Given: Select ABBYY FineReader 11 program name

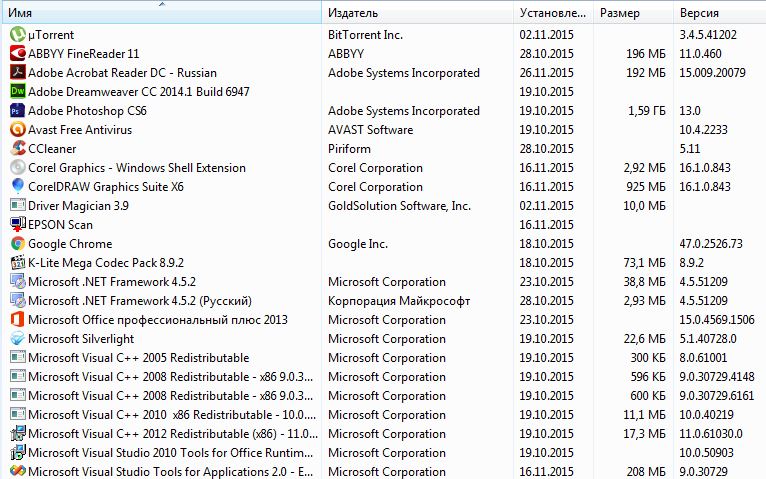Looking at the screenshot, I should point(84,53).
